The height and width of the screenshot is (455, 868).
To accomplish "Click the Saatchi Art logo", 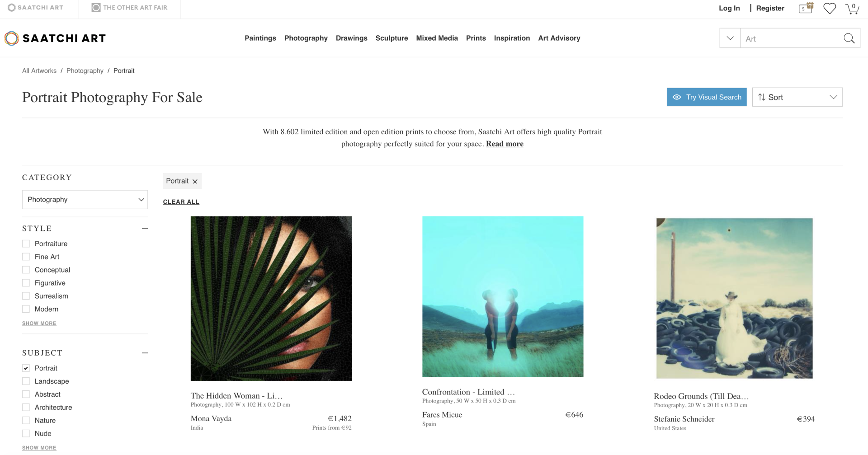I will point(55,38).
